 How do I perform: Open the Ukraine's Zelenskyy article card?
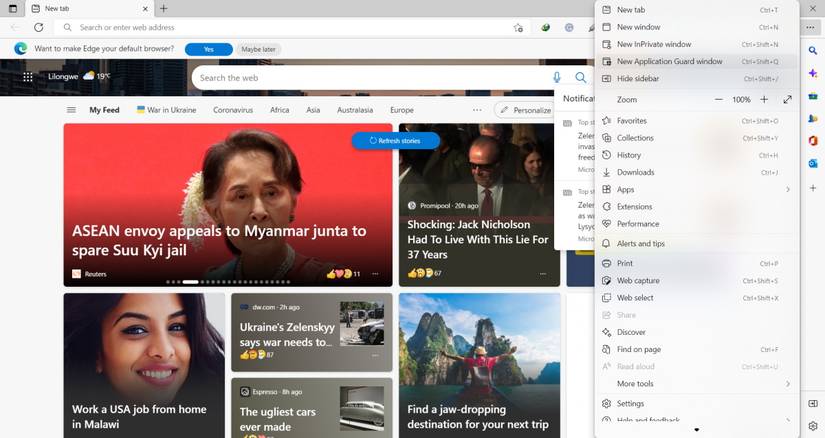click(x=312, y=333)
